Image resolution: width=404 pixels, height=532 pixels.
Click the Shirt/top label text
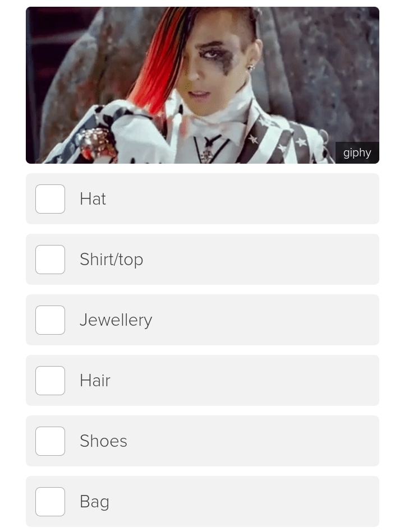[x=111, y=260]
